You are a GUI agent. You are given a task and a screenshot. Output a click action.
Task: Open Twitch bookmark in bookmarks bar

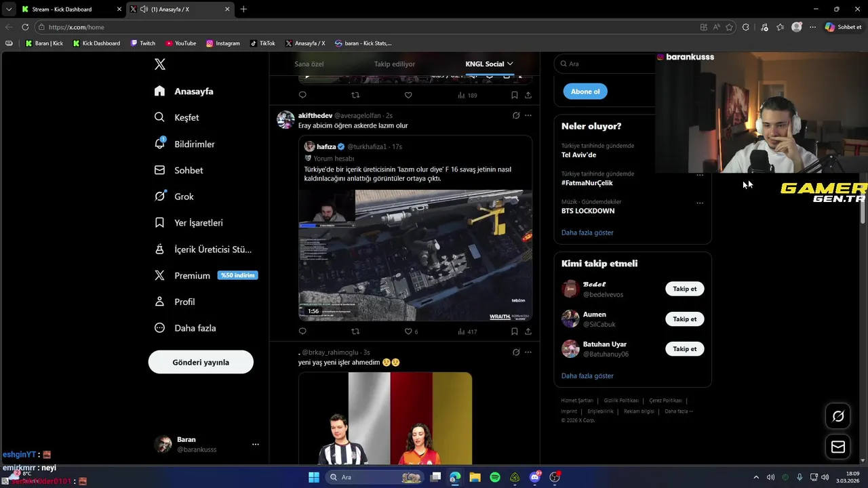143,43
